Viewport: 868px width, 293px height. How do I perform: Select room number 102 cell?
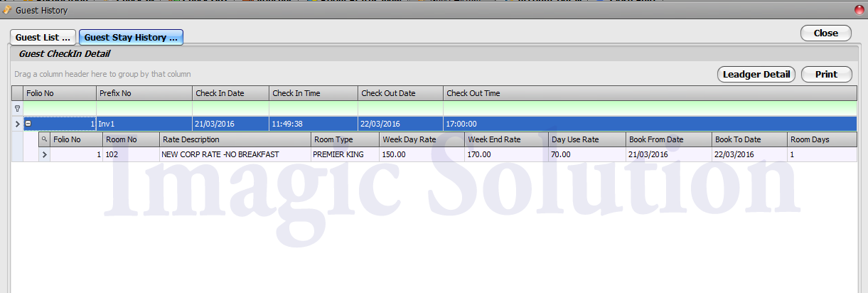point(131,154)
